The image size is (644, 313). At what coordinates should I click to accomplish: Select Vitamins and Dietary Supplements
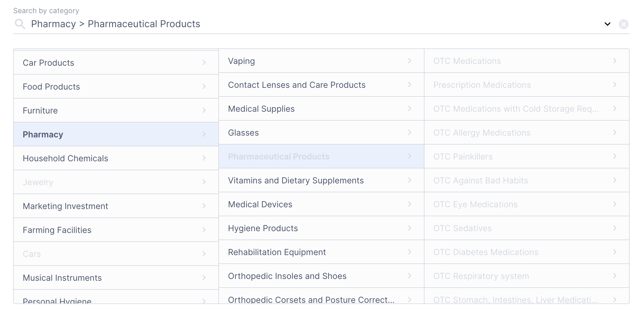321,180
